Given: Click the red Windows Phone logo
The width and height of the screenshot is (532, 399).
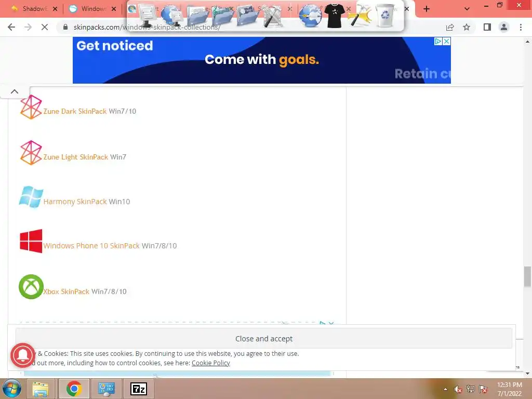Looking at the screenshot, I should click(x=31, y=241).
